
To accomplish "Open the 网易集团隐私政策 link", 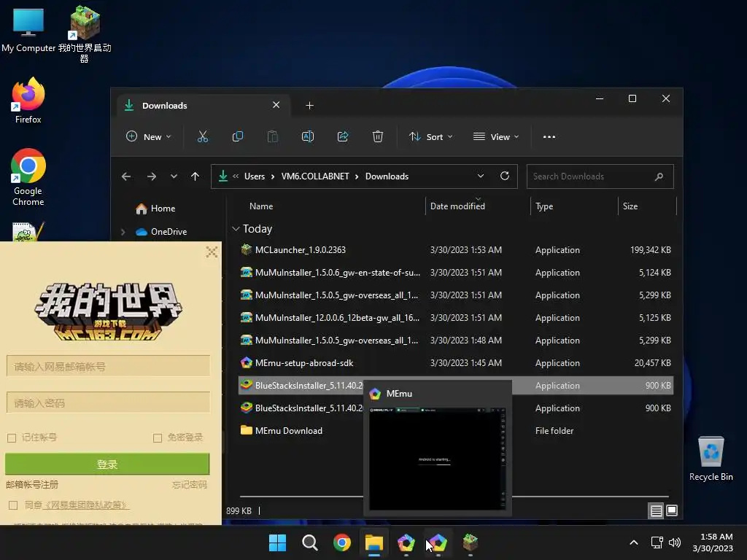I will 86,505.
